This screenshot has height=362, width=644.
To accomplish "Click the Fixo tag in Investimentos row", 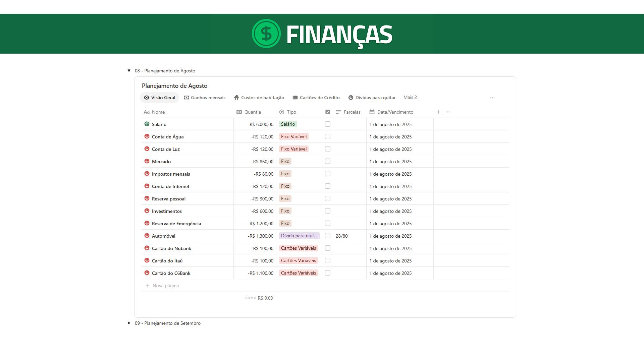I will click(x=285, y=211).
